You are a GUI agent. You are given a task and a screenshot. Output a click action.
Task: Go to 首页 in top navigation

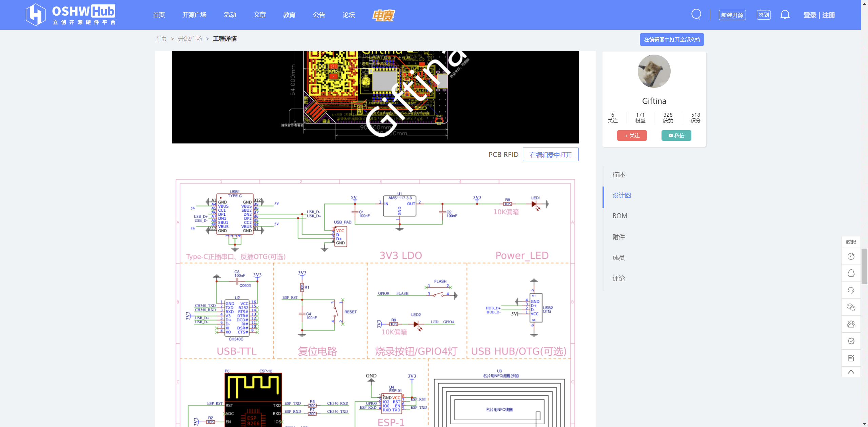(159, 15)
